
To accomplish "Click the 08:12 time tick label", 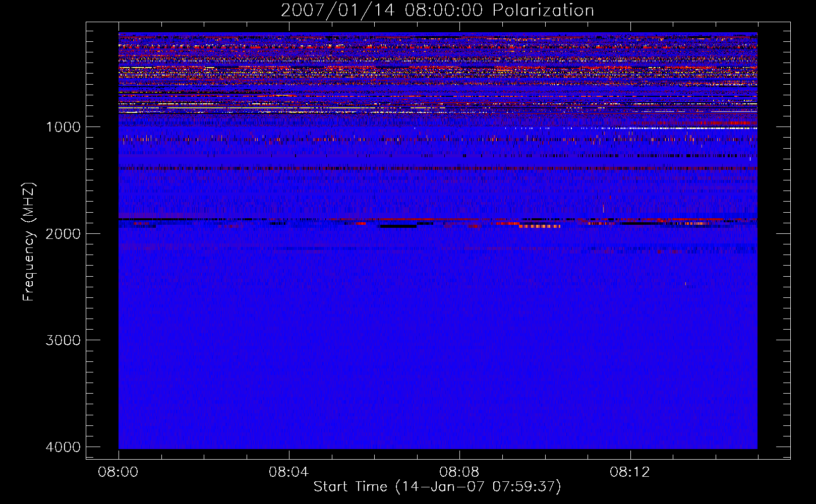I will [630, 472].
